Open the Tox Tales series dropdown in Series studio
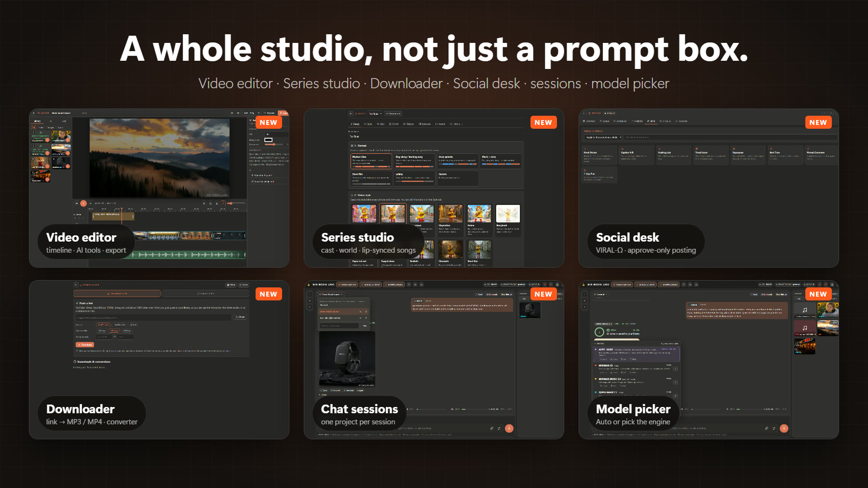 pos(375,114)
